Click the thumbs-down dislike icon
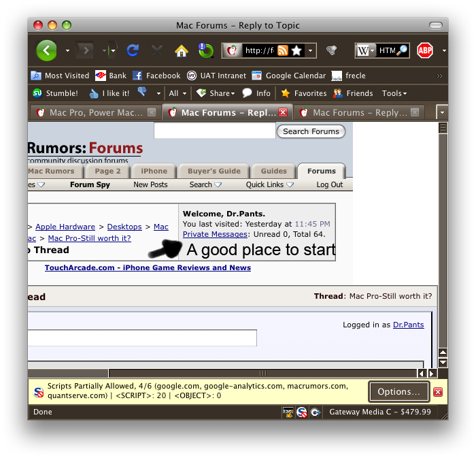The height and width of the screenshot is (458, 476). coord(141,91)
